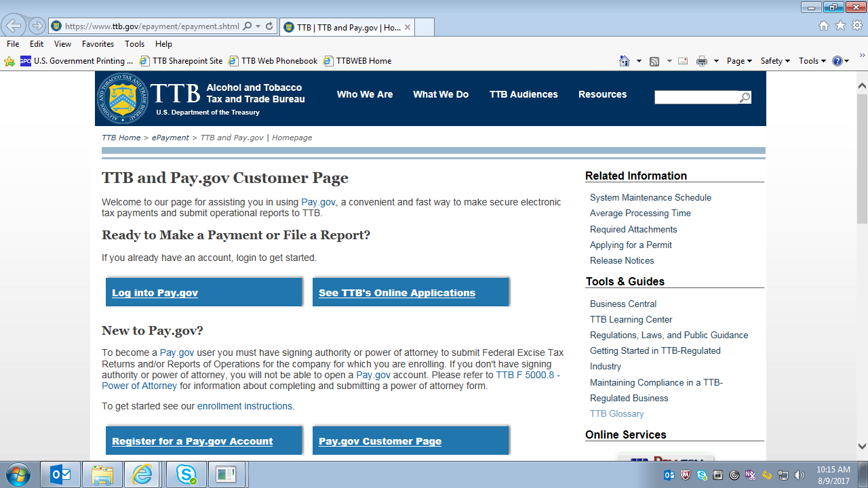The width and height of the screenshot is (868, 488).
Task: Open the View menu
Action: [63, 44]
